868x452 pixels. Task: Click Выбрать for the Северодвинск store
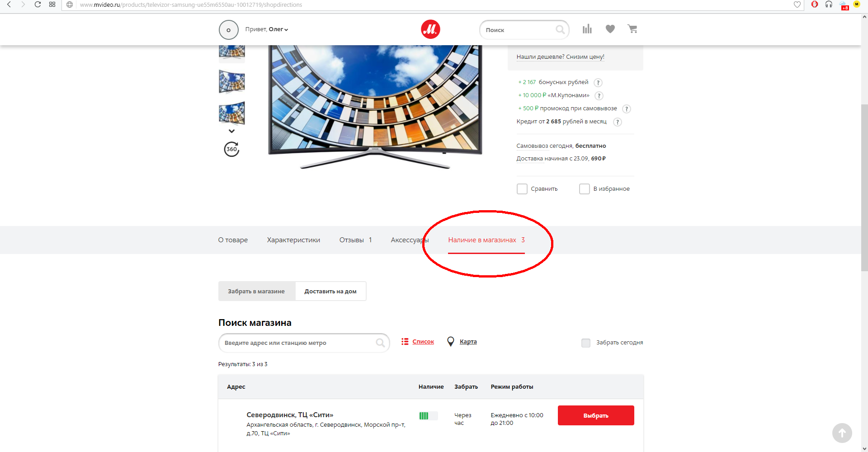point(596,415)
